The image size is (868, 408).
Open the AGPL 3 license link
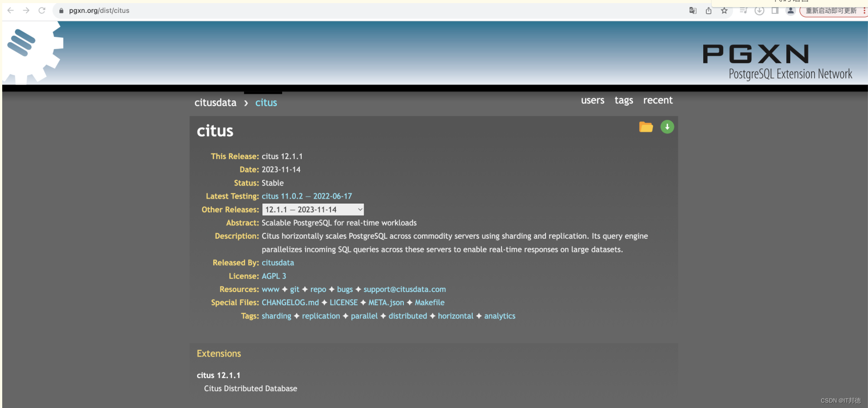pyautogui.click(x=274, y=276)
